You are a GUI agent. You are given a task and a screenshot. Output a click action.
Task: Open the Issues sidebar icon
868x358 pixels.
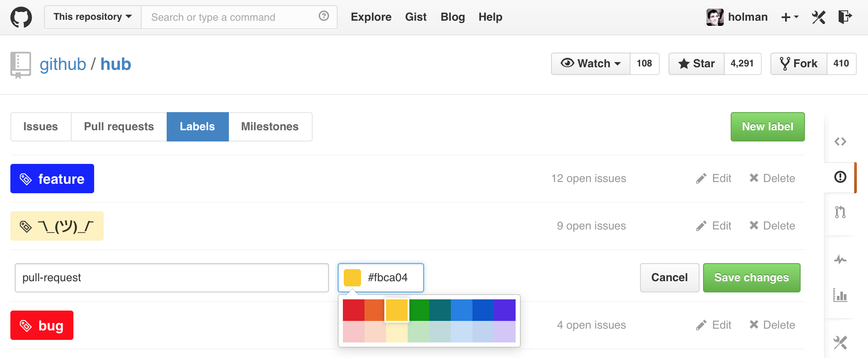click(840, 177)
